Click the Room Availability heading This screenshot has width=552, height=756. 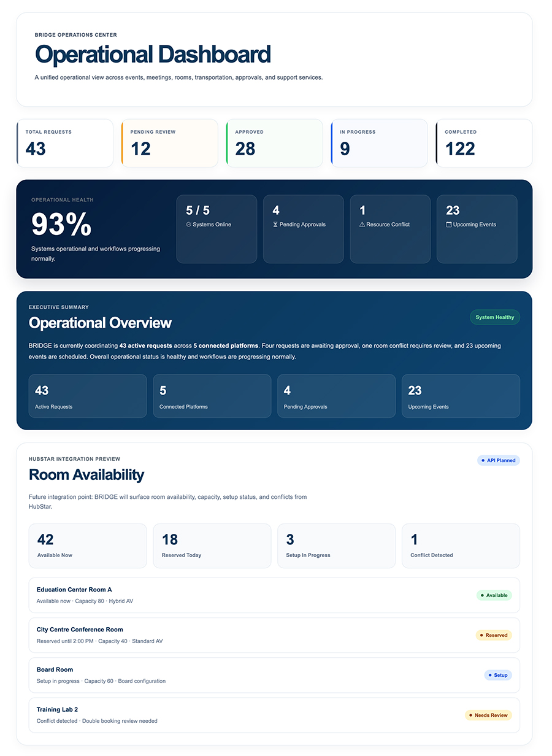coord(86,474)
